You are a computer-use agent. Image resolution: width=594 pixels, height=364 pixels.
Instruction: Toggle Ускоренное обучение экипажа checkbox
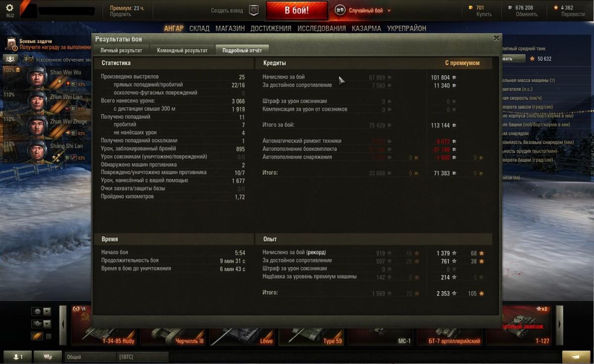(30, 59)
